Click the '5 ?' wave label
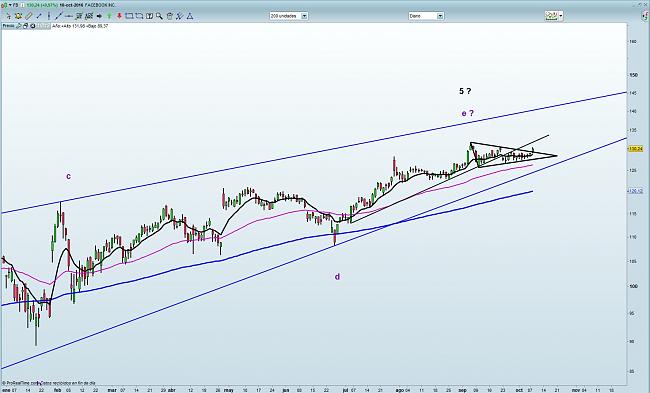The height and width of the screenshot is (393, 650). (x=465, y=91)
